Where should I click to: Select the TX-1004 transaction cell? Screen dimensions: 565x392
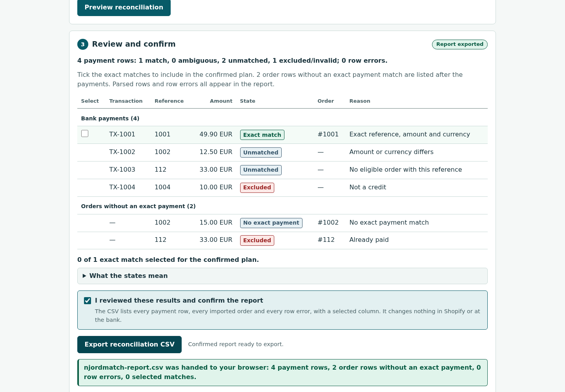tap(122, 187)
